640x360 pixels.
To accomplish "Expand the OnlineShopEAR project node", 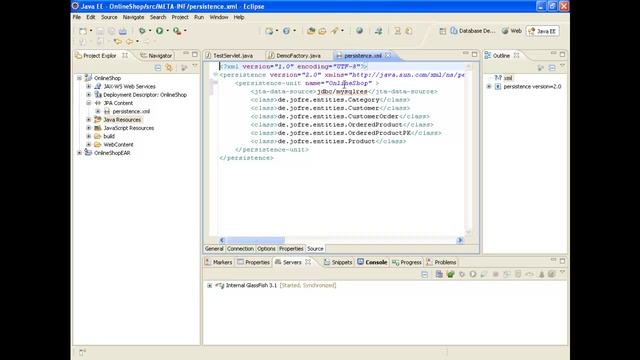I will point(80,153).
